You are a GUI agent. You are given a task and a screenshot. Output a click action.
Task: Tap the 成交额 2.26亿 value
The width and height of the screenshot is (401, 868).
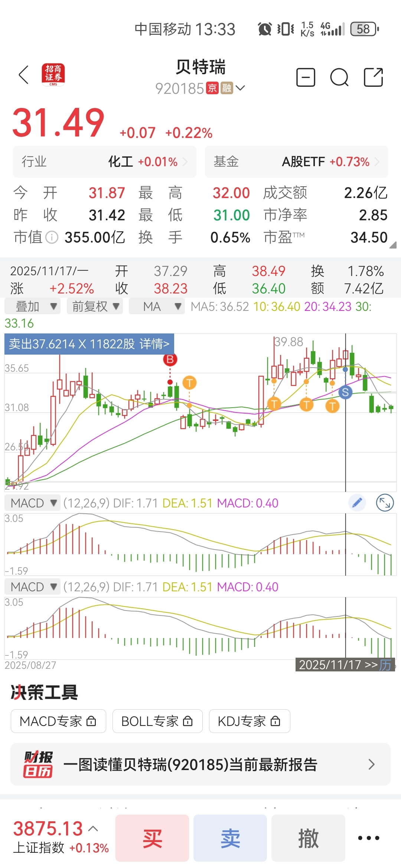pyautogui.click(x=366, y=193)
